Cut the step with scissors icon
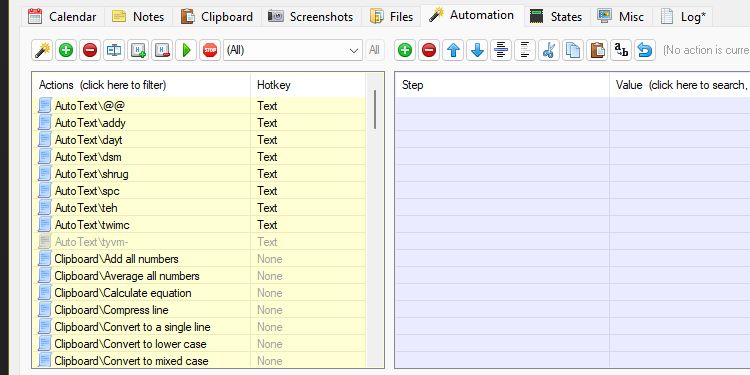The image size is (750, 375). click(x=549, y=50)
